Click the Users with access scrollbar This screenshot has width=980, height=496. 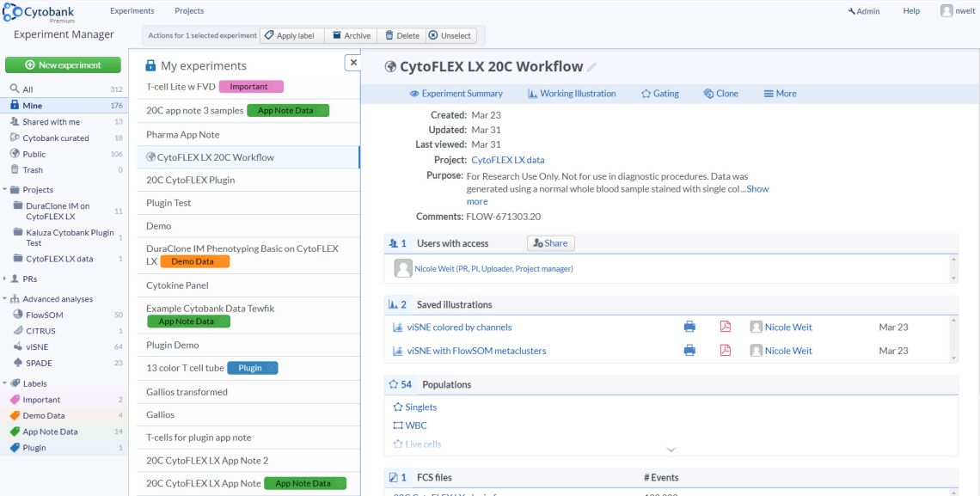pos(953,268)
